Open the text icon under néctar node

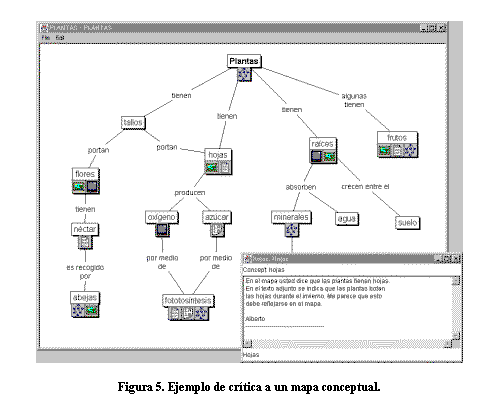[85, 242]
